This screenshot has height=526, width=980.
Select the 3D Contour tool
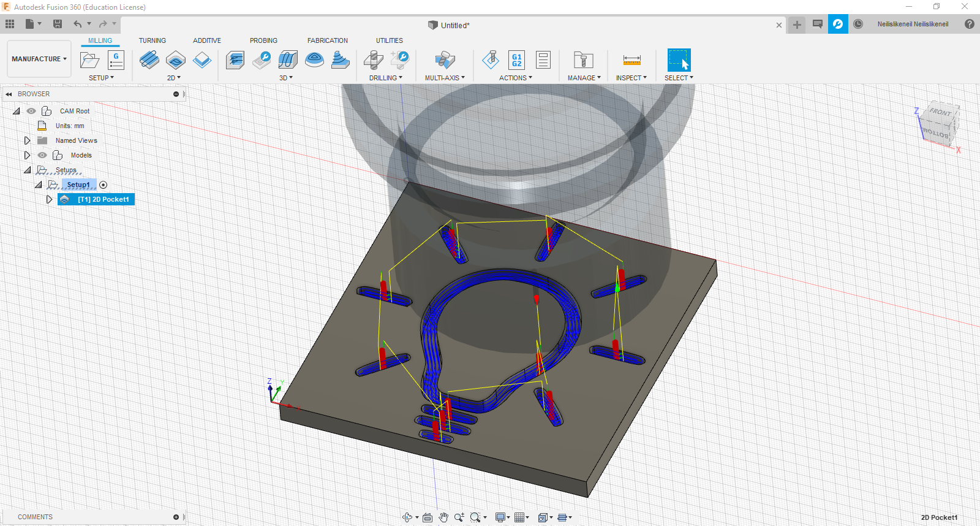314,60
